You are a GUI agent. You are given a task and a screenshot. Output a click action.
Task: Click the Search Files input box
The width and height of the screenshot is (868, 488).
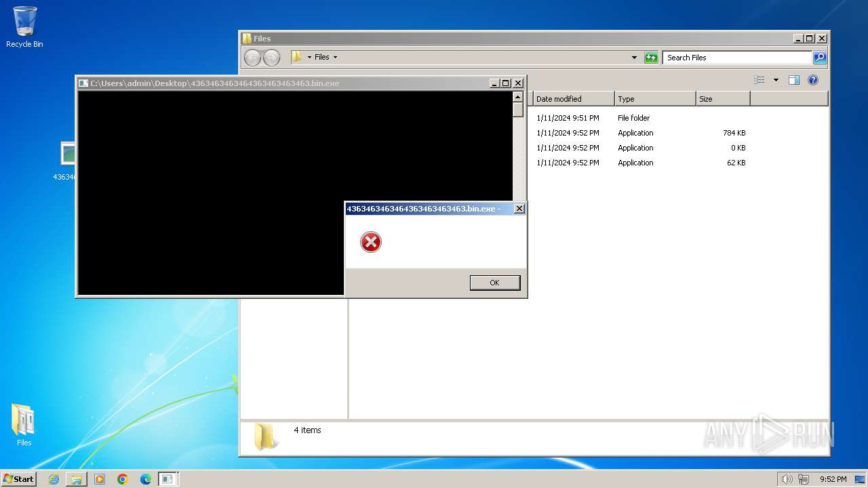tap(737, 58)
